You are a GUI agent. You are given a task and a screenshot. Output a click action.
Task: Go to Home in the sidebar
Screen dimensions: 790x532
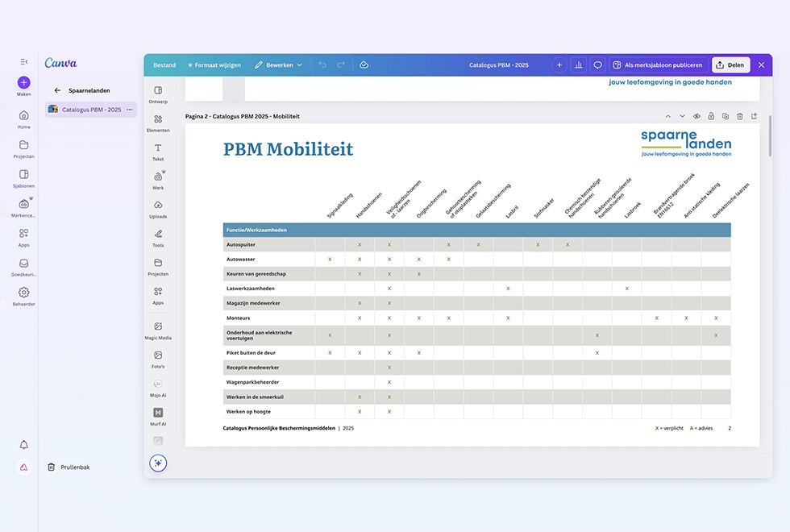tap(23, 119)
